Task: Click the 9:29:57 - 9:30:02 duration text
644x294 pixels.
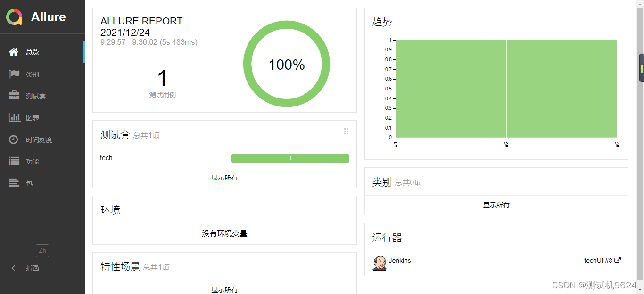Action: pos(149,42)
